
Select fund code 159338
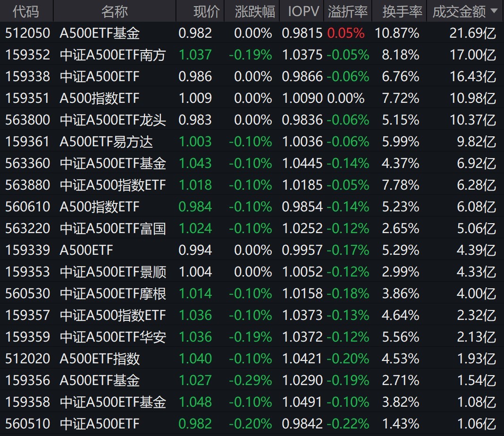(28, 76)
